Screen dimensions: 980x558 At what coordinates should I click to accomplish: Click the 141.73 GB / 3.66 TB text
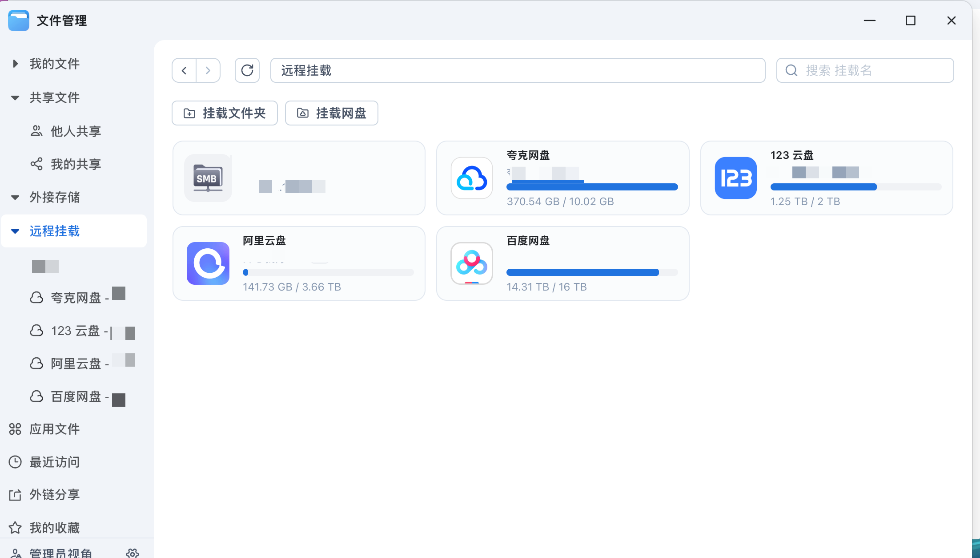[292, 287]
